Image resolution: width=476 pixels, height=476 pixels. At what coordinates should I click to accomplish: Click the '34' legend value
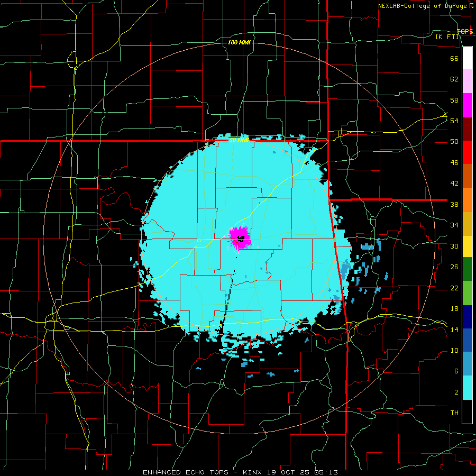click(454, 225)
